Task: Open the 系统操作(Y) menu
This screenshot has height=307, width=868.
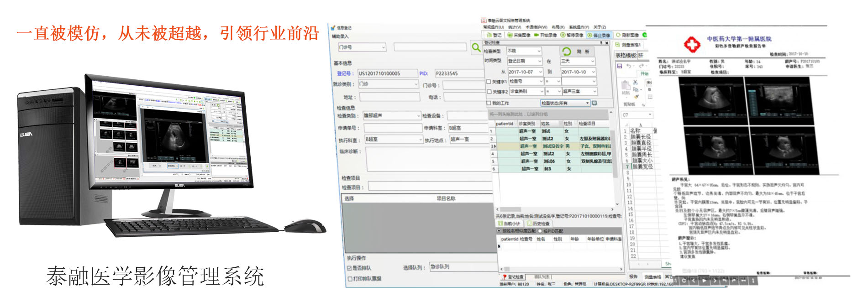Action: (x=579, y=27)
